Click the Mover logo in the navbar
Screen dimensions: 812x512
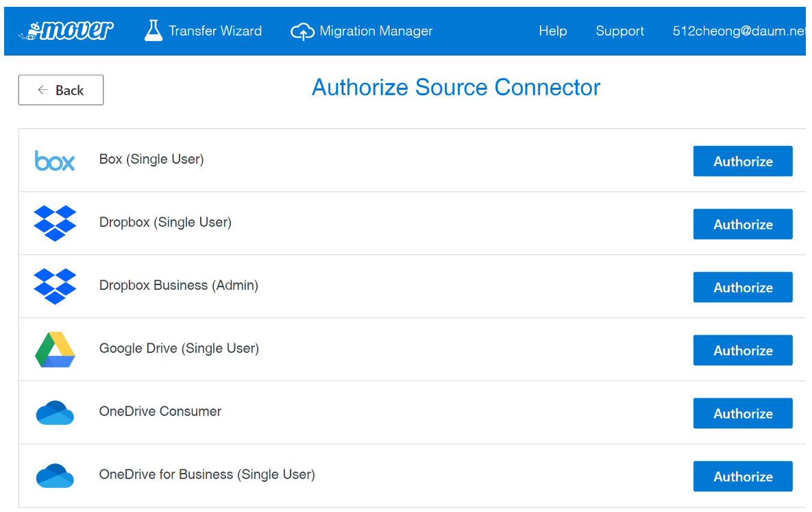point(65,30)
